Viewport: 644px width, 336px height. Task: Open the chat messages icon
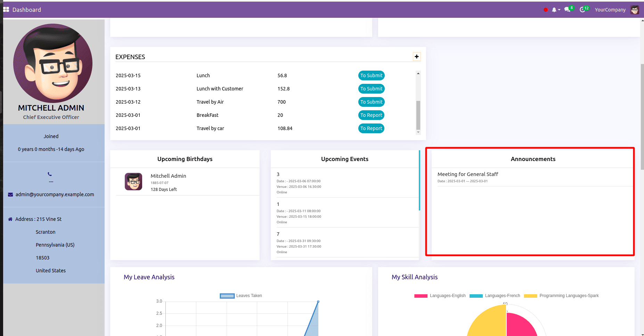568,10
